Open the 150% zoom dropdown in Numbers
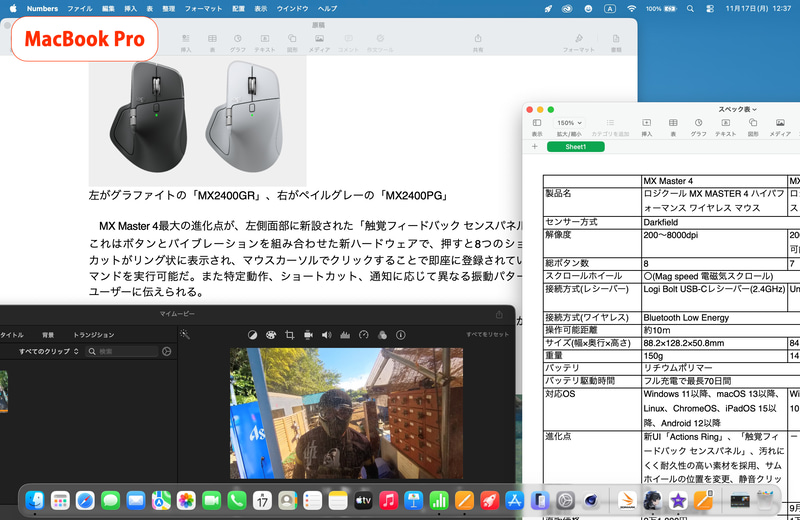Screen dimensions: 800x520 [x=569, y=123]
